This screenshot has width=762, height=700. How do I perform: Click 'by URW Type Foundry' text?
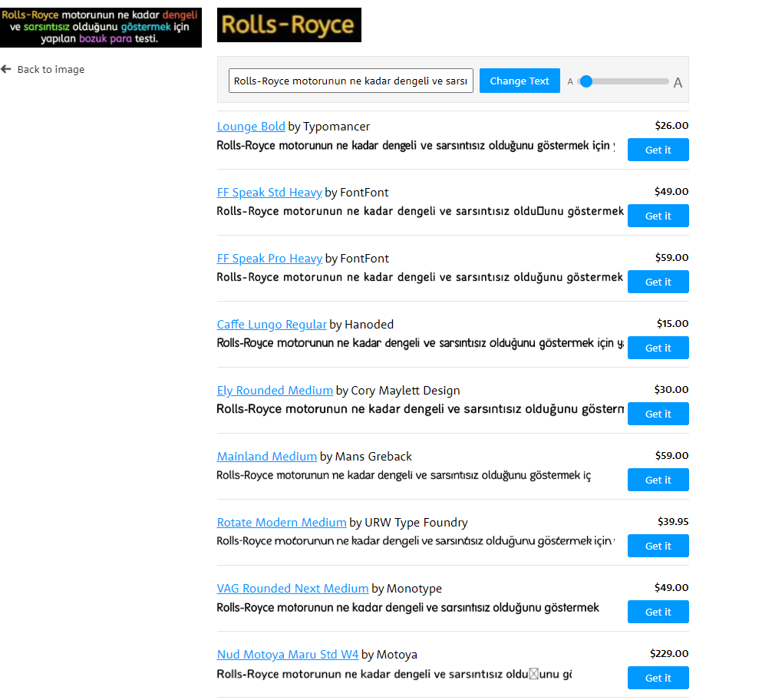click(x=409, y=523)
